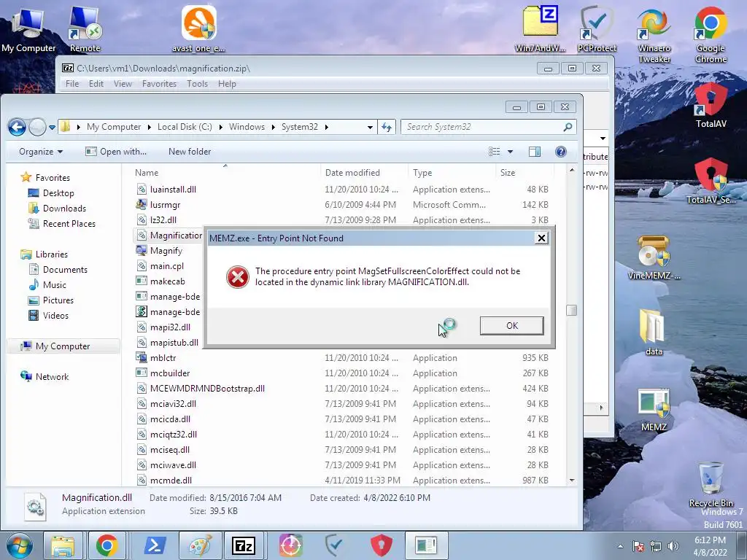Open the Favorites menu in 7-Zip window

pos(159,84)
